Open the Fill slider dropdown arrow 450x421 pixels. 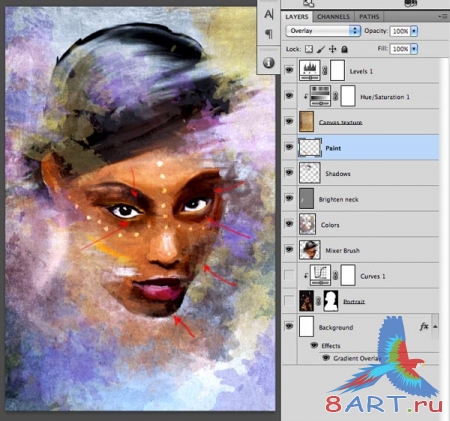pos(414,49)
